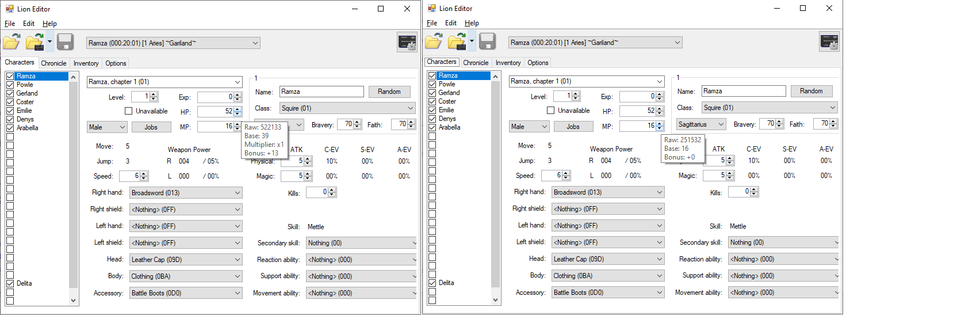980x315 pixels.
Task: Uncheck Gerland's checkbox in left window list
Action: (x=10, y=93)
